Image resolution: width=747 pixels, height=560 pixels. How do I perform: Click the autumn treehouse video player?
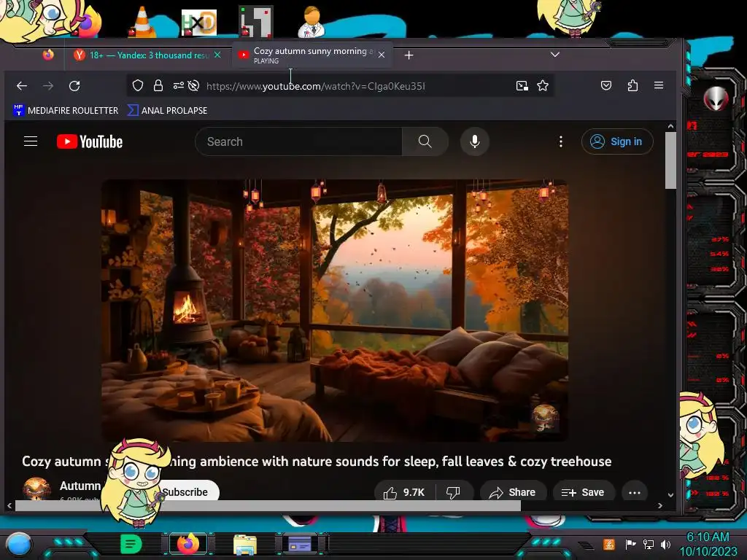coord(334,311)
